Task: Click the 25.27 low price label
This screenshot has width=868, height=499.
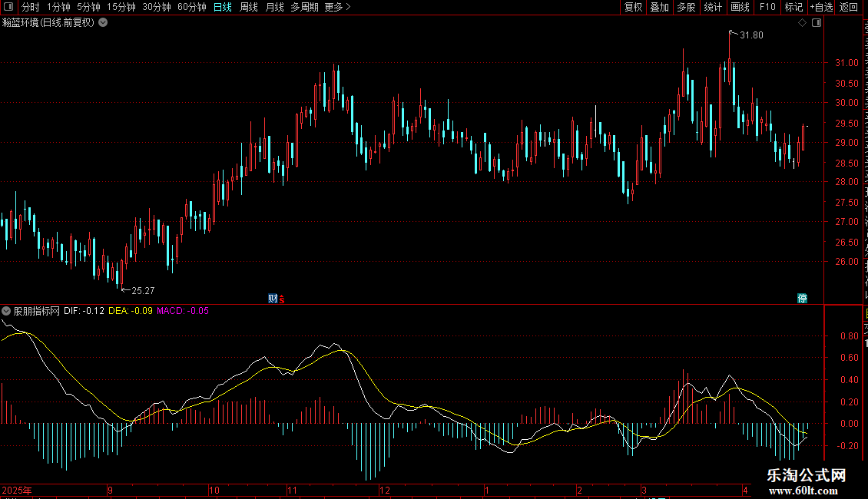Action: coord(143,290)
